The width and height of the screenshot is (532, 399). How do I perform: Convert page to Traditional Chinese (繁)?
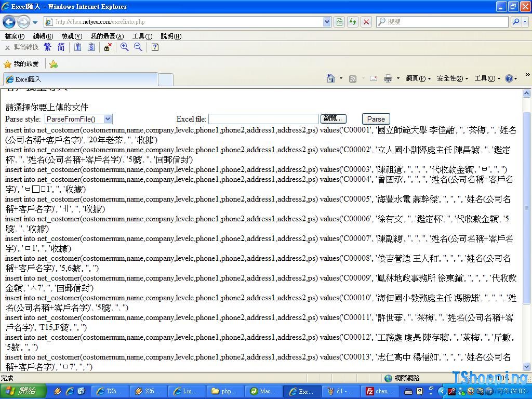[48, 47]
